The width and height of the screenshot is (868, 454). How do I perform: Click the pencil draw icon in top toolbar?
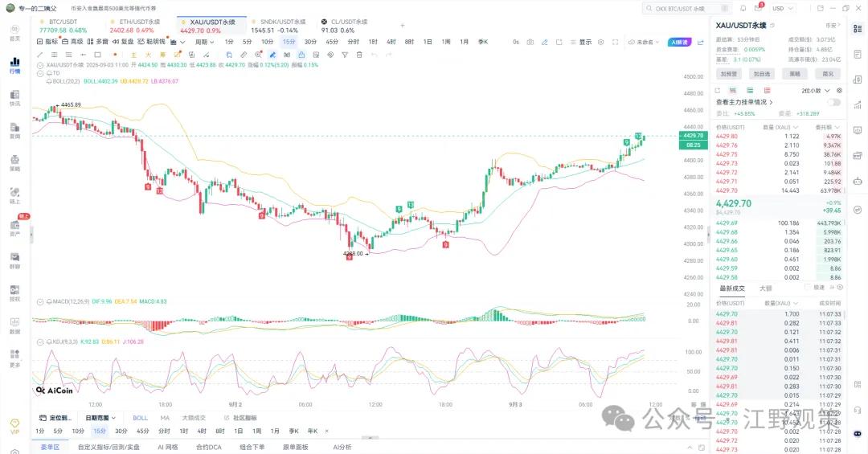[x=545, y=42]
